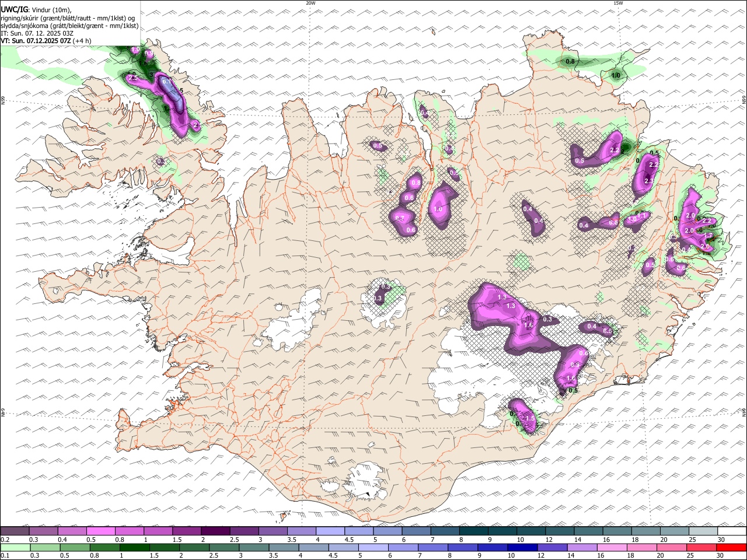This screenshot has width=747, height=560.
Task: Click the '15W' longitude label
Action: tap(617, 3)
